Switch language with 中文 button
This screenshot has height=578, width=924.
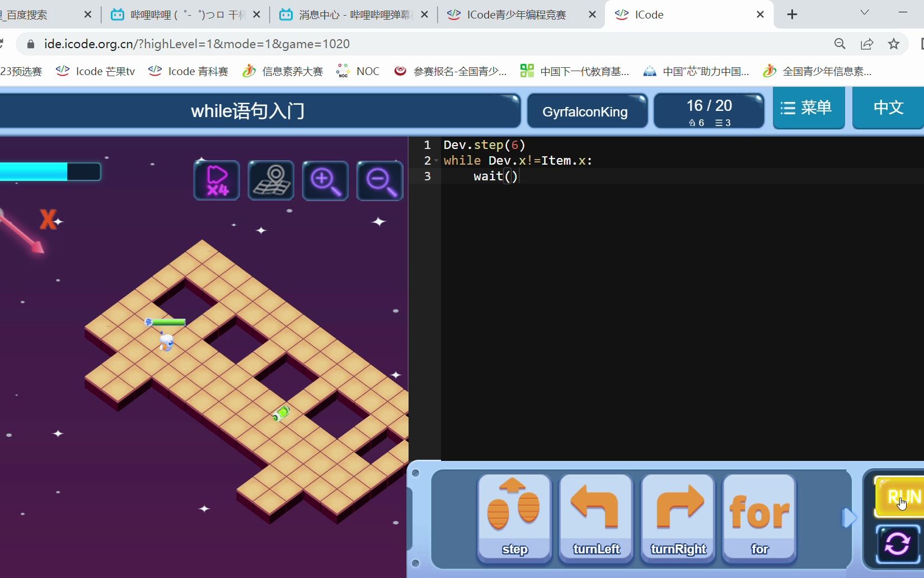click(x=888, y=108)
